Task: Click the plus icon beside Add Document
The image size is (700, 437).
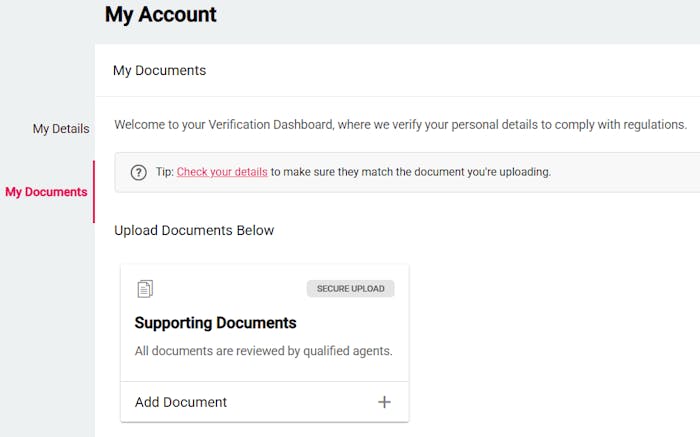Action: (384, 402)
